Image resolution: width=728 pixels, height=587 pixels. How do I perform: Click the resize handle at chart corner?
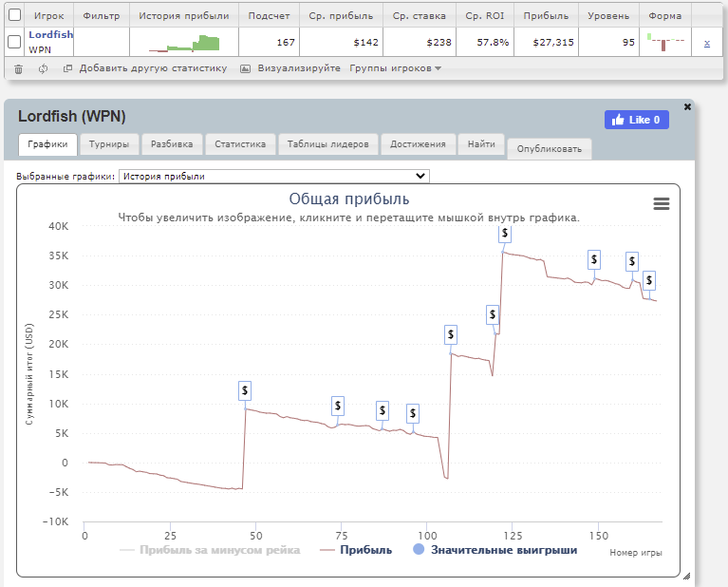tap(686, 577)
